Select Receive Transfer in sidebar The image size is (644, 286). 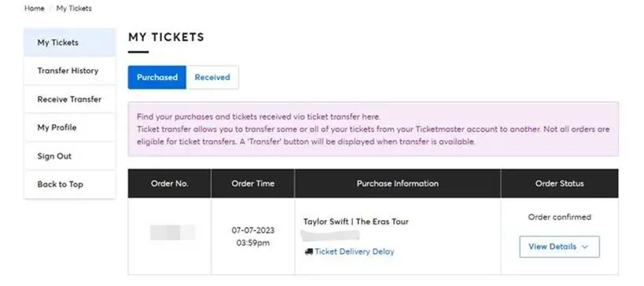70,99
